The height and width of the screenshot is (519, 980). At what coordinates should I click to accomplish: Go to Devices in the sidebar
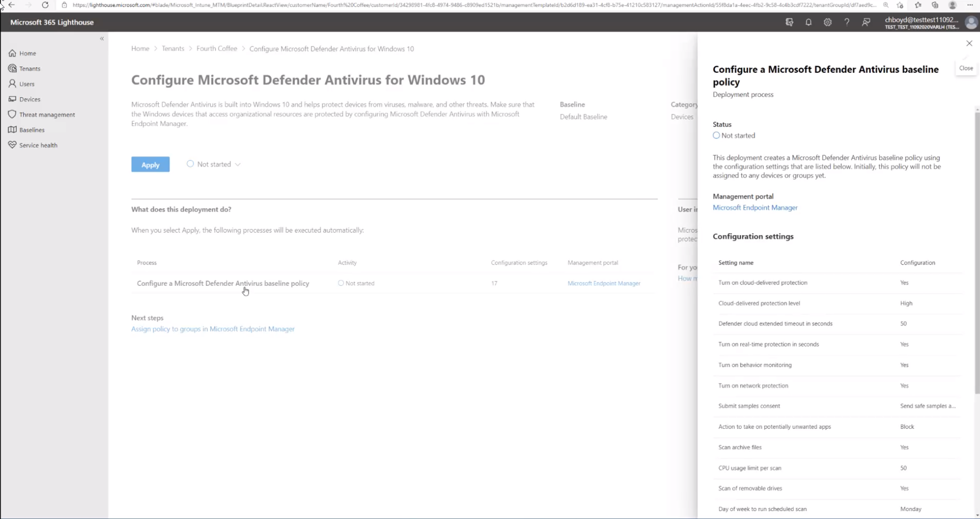[x=29, y=99]
